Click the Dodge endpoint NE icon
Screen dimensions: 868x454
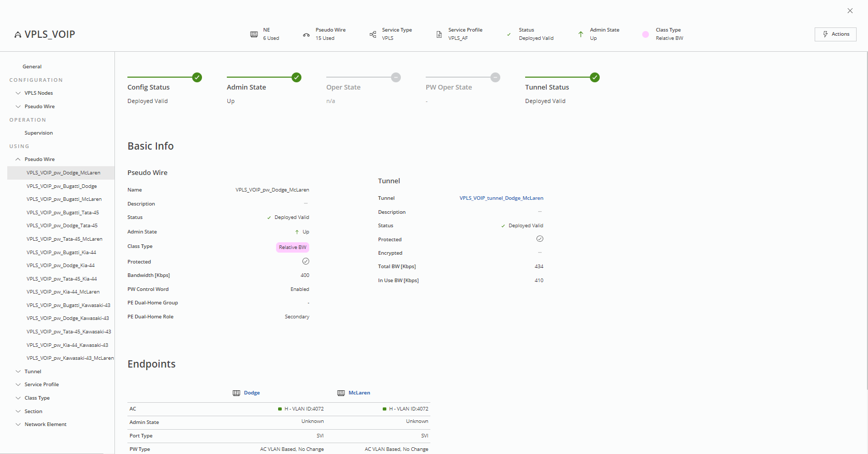[236, 393]
